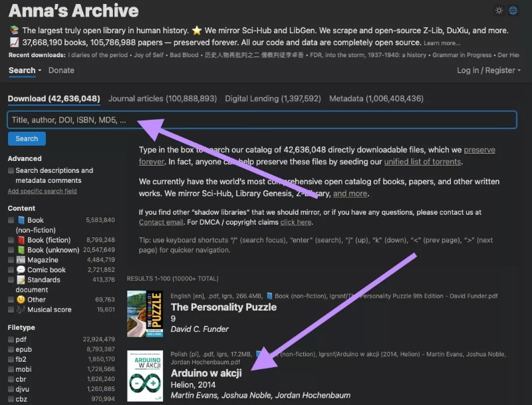
Task: Toggle the light/dark theme sun icon
Action: click(499, 11)
